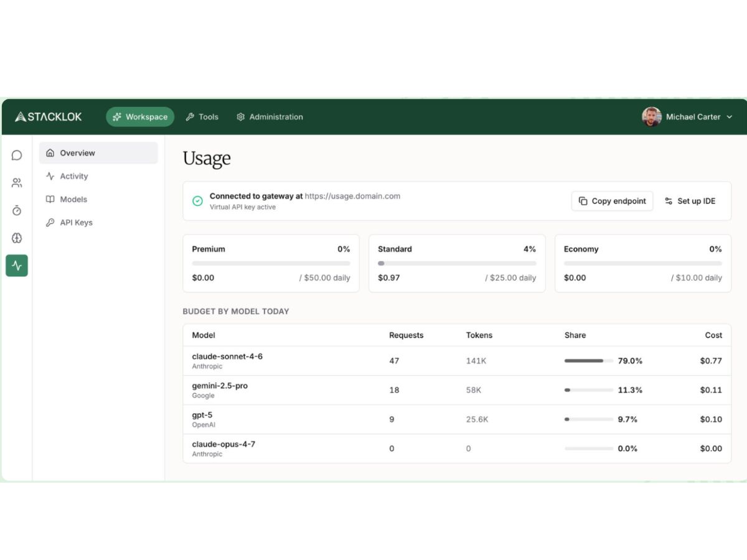Click the 58K tokens value

[474, 390]
